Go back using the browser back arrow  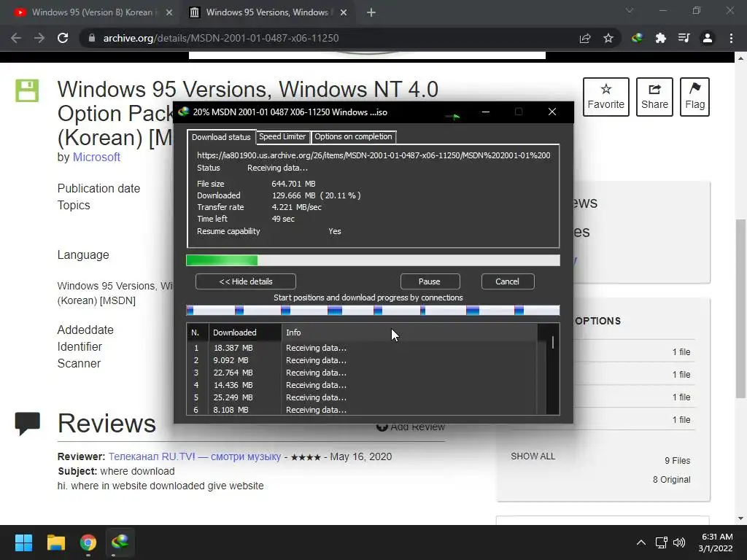click(16, 38)
